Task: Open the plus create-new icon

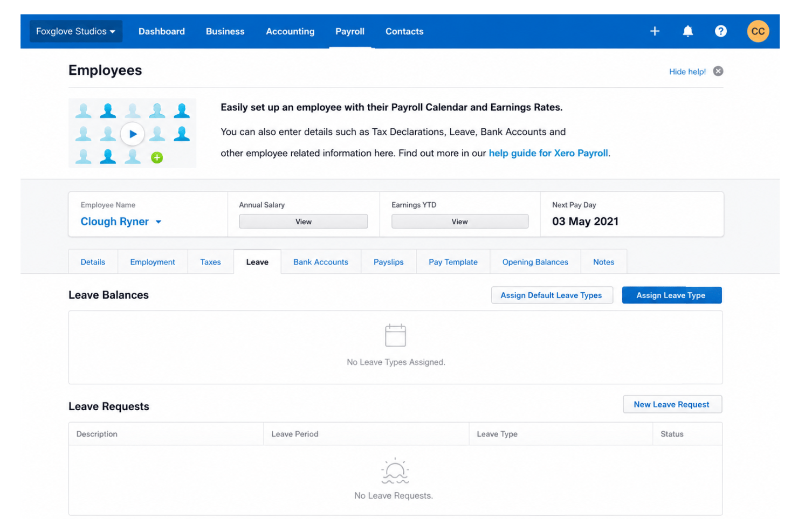Action: tap(655, 31)
